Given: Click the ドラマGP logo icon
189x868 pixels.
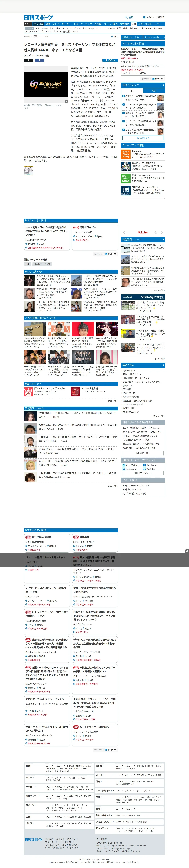Looking at the screenshot, I should pyautogui.click(x=28, y=392).
